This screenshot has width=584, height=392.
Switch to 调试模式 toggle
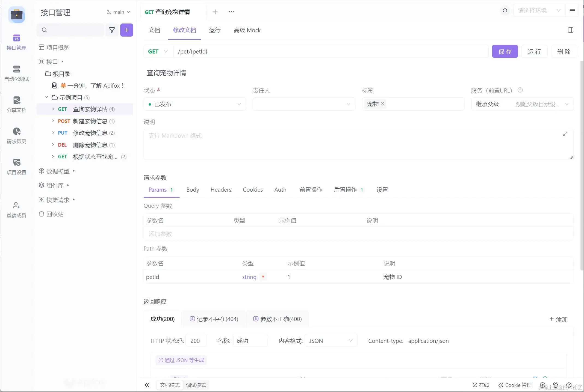(196, 385)
